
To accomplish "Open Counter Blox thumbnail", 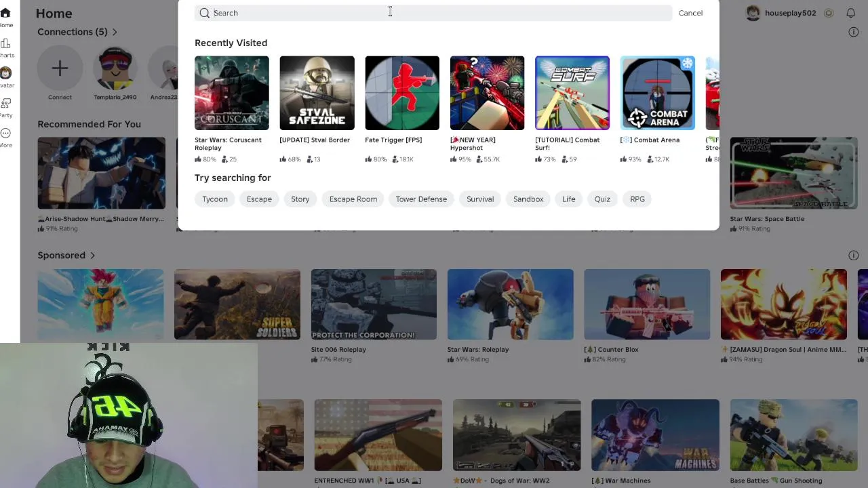I will [x=647, y=304].
